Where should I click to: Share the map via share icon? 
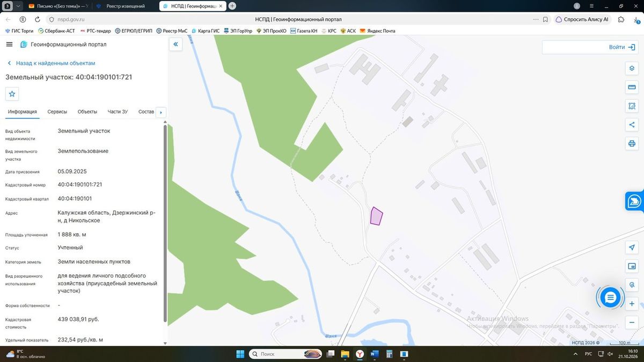click(632, 125)
